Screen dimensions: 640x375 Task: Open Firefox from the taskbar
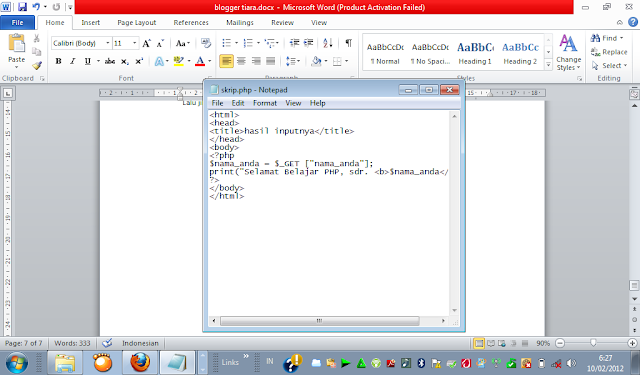coord(140,362)
